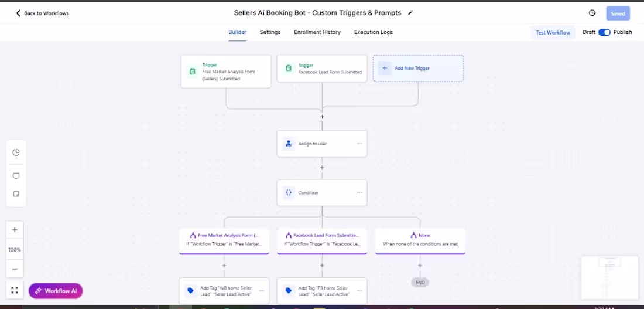Click branch icon on None condition
The height and width of the screenshot is (309, 644).
pyautogui.click(x=413, y=235)
